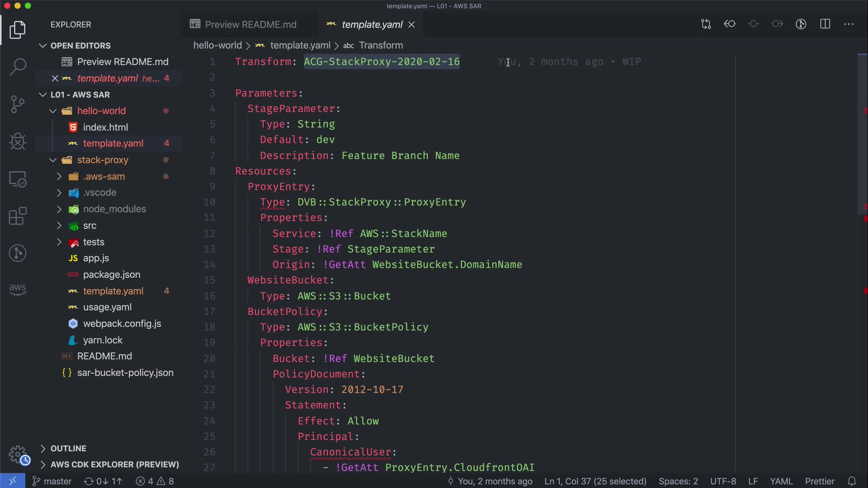This screenshot has width=868, height=488.
Task: Switch to the Preview README.md tab
Action: [250, 24]
